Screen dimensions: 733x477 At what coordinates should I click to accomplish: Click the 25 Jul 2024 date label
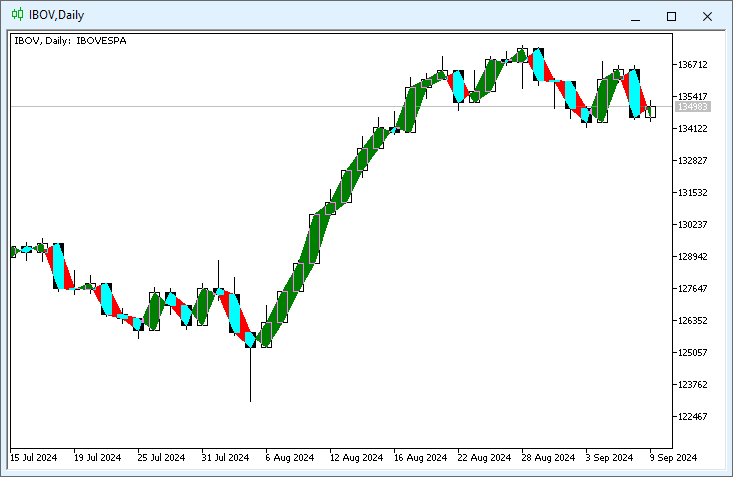[x=161, y=457]
